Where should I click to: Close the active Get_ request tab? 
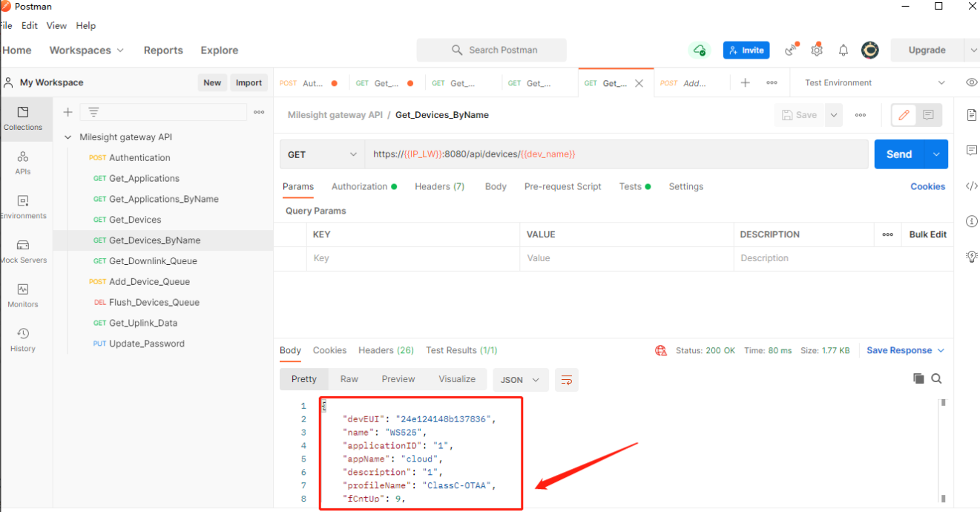click(x=639, y=83)
